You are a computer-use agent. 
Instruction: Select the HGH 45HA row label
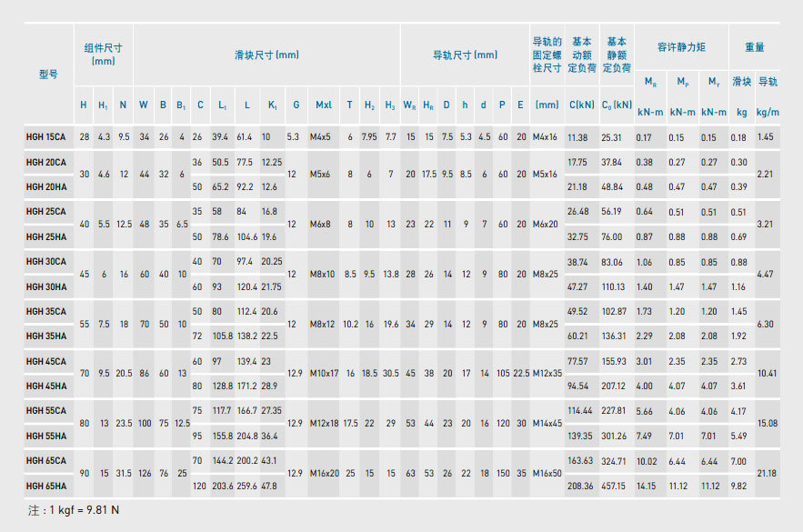coord(46,386)
